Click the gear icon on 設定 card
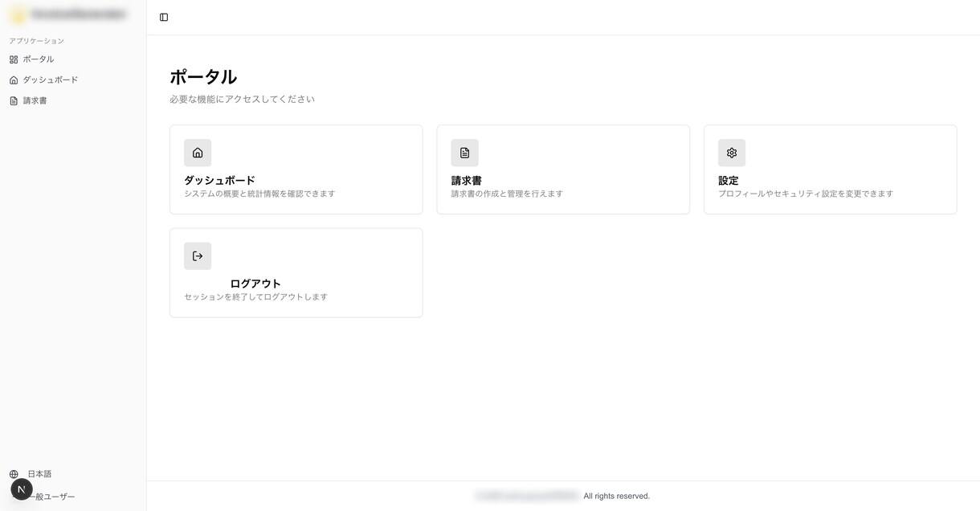The height and width of the screenshot is (511, 980). [x=732, y=153]
